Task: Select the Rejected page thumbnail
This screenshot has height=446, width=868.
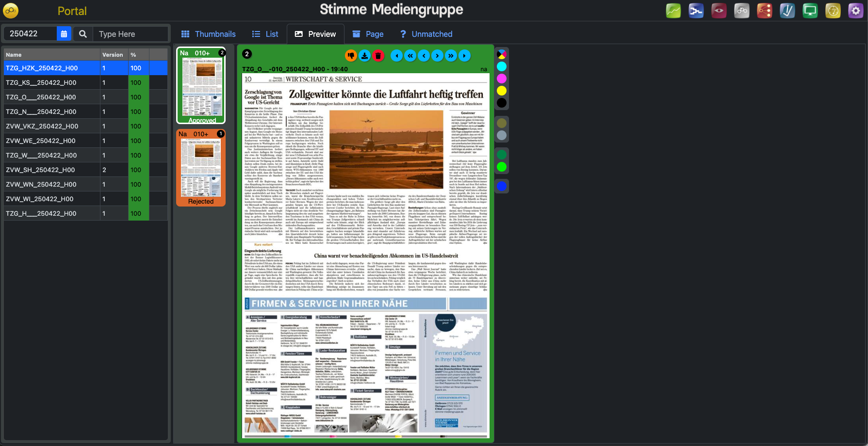Action: 201,168
